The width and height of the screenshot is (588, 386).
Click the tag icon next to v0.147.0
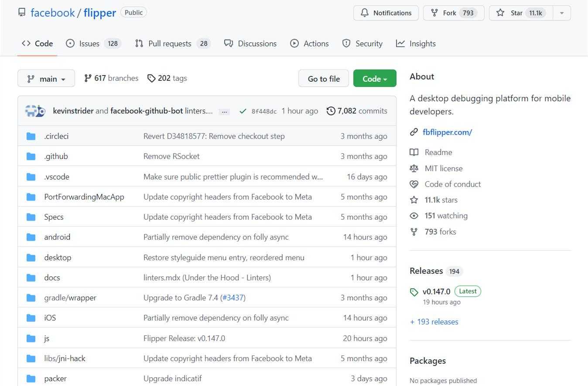pos(414,292)
